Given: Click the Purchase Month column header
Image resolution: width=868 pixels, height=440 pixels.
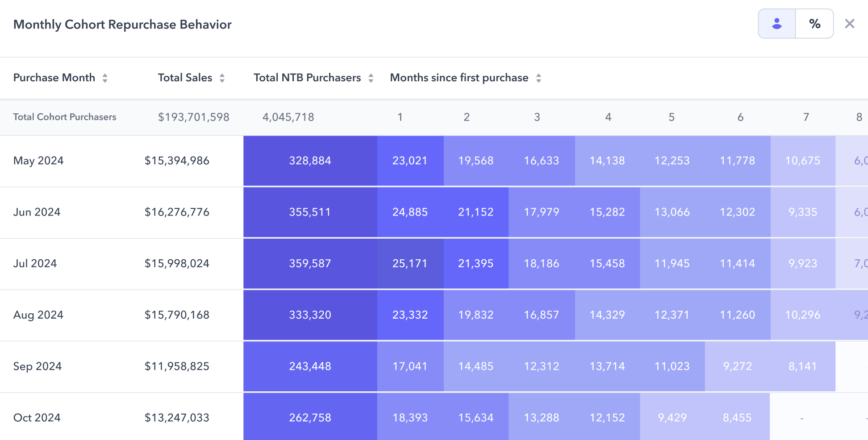Looking at the screenshot, I should click(x=54, y=78).
